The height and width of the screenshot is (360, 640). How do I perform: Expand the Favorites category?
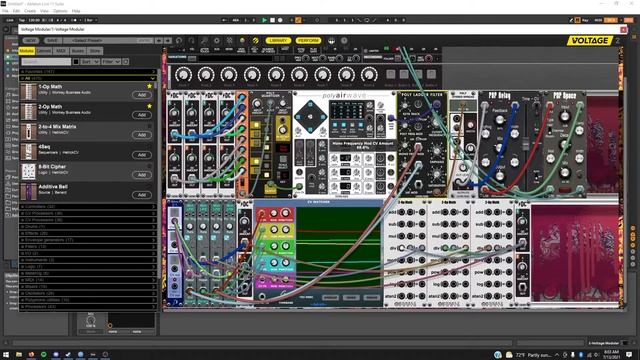coord(88,71)
